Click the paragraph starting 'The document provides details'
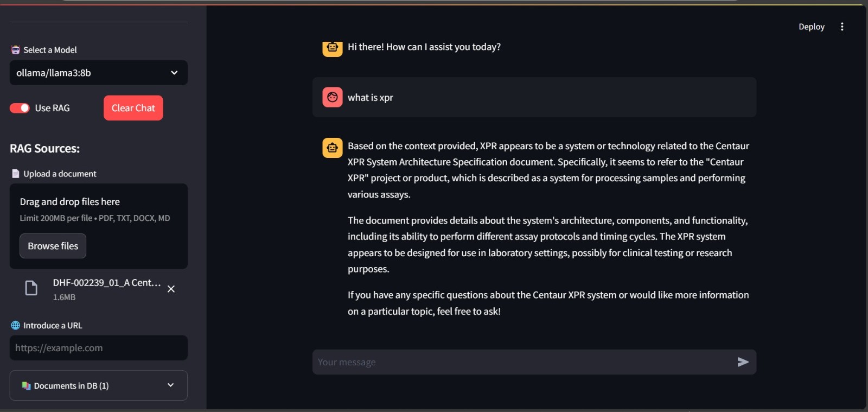The width and height of the screenshot is (868, 412). tap(548, 244)
